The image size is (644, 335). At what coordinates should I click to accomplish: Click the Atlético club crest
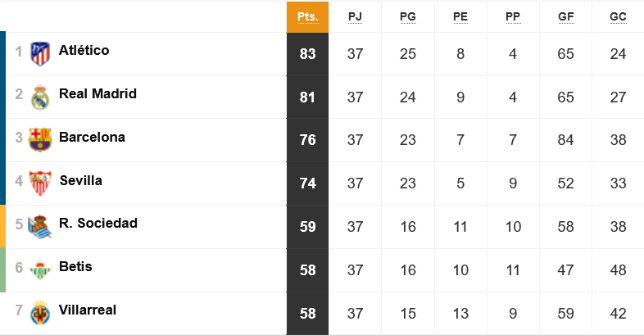[40, 54]
